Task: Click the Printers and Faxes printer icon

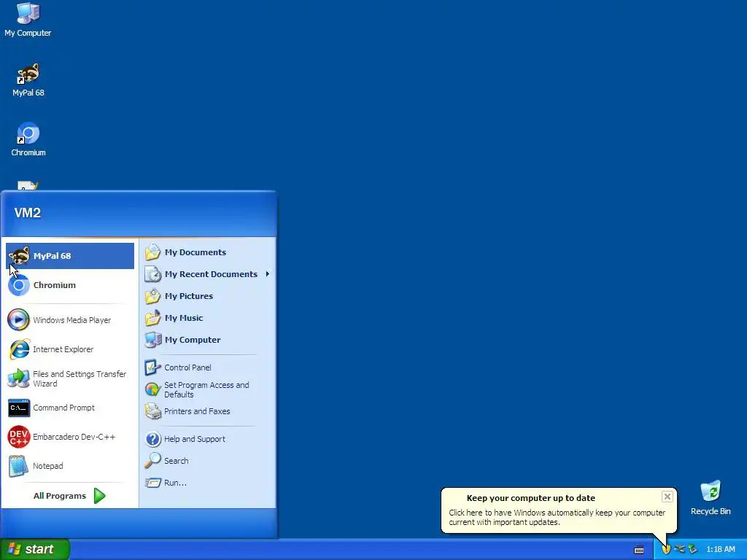Action: (x=153, y=411)
